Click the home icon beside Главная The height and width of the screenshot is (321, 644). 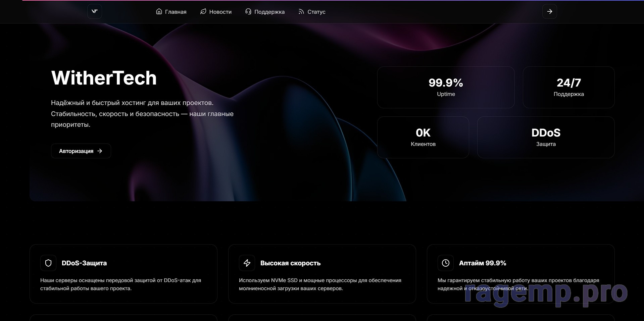pyautogui.click(x=159, y=12)
